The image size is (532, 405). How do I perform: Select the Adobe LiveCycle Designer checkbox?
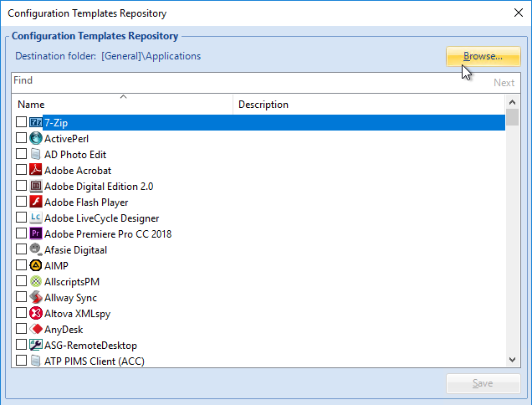coord(21,218)
